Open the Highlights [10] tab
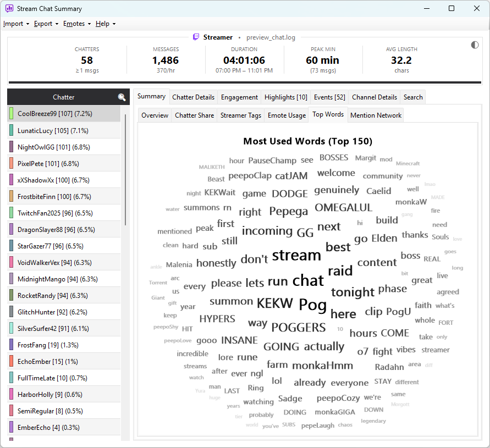Viewport: 490px width, 448px height. coord(285,97)
